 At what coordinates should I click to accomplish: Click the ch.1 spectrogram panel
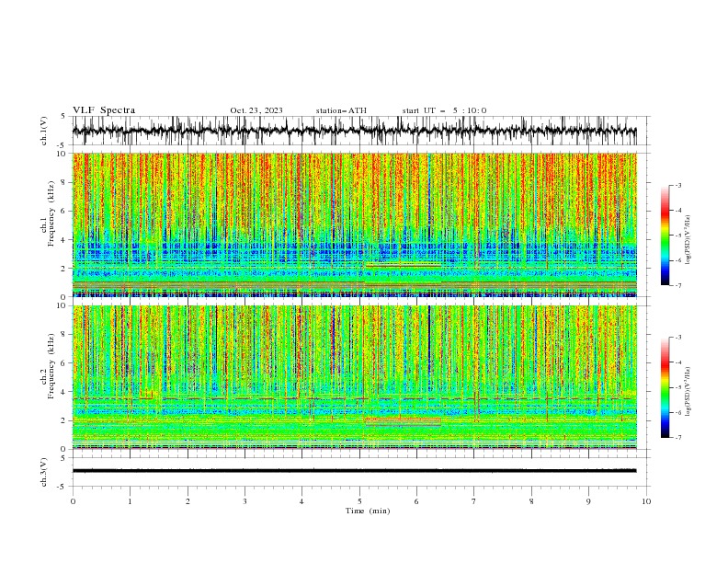(x=354, y=224)
